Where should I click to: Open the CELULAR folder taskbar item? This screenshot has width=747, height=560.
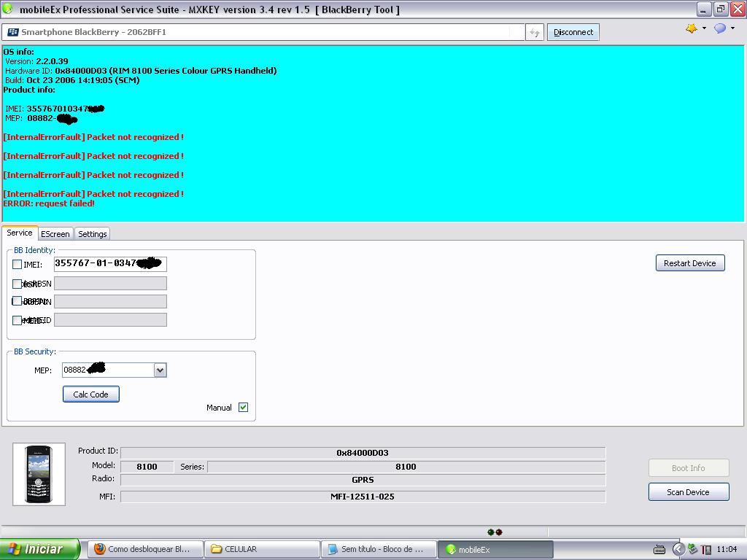point(262,549)
